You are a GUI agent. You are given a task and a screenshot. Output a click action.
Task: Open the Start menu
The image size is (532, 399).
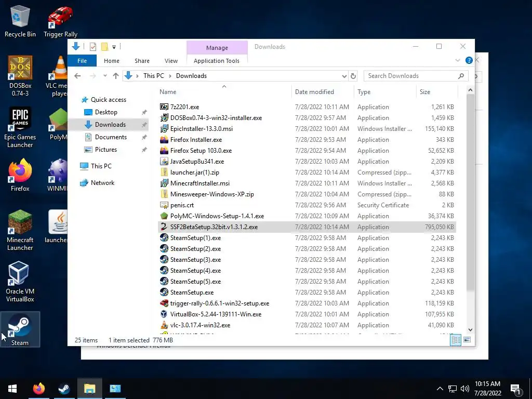coord(12,389)
